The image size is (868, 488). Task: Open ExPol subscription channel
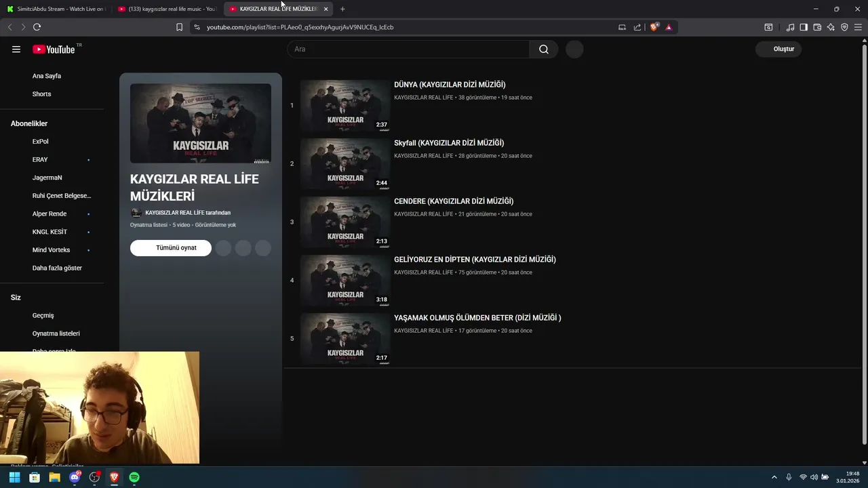(41, 141)
